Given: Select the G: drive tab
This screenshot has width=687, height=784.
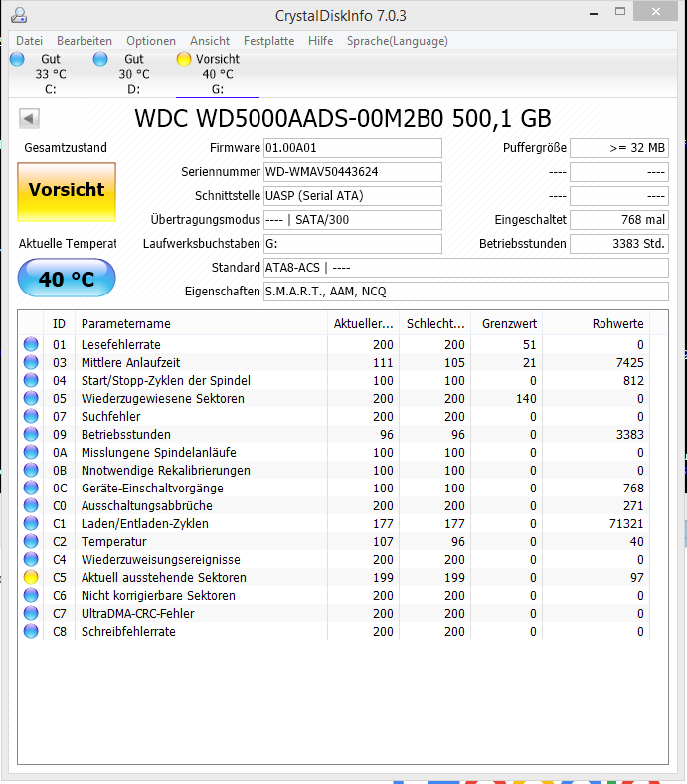Looking at the screenshot, I should point(218,74).
